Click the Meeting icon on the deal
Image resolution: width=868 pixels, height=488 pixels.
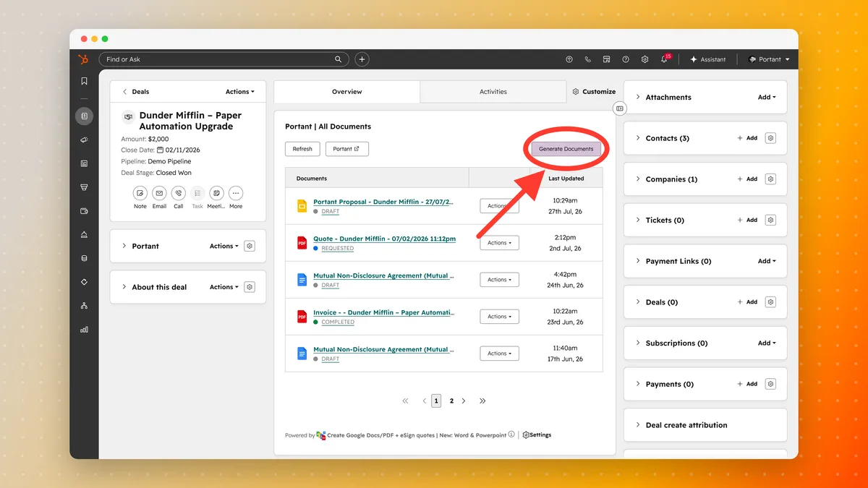click(216, 193)
